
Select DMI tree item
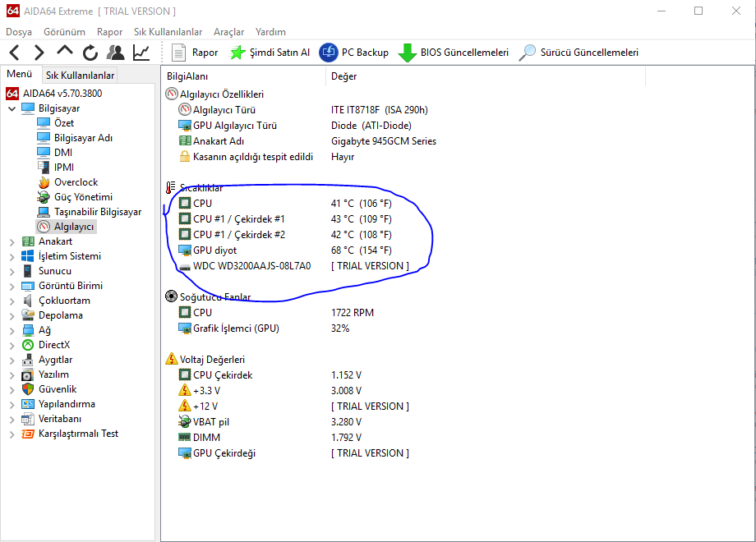click(63, 153)
